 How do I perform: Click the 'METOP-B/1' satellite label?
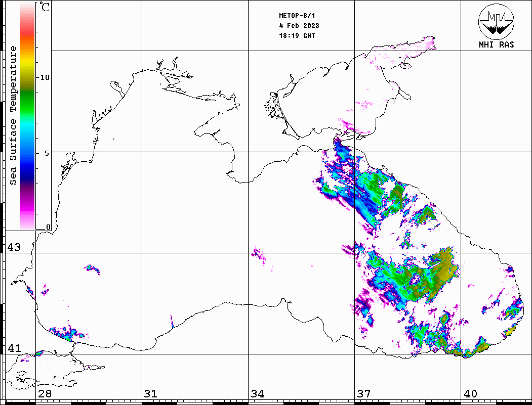click(297, 16)
